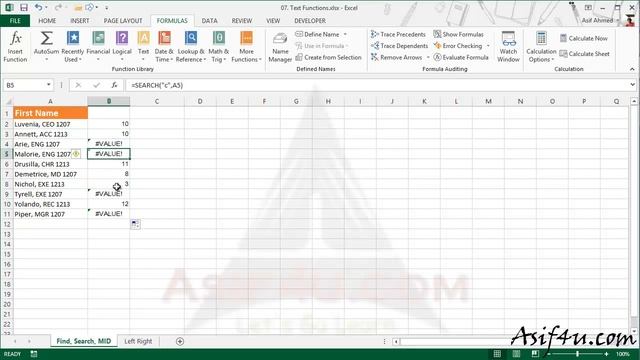
Task: Switch to Normal view in status bar
Action: point(497,354)
